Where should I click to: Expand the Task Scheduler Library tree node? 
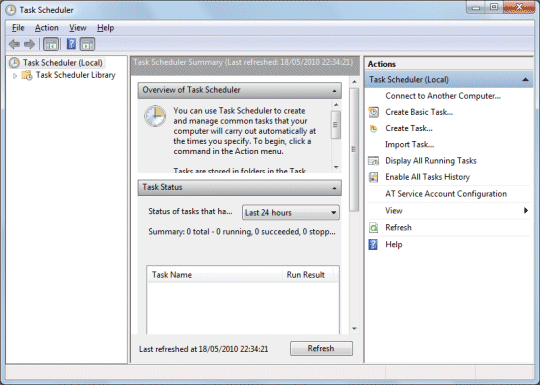15,75
